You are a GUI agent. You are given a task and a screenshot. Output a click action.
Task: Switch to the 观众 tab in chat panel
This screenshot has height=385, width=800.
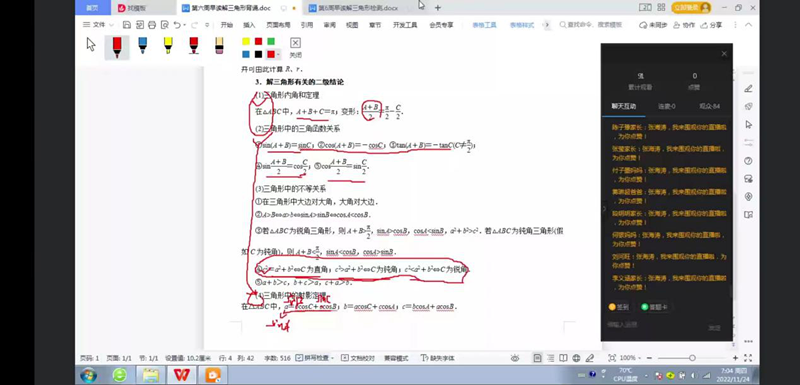pyautogui.click(x=709, y=106)
